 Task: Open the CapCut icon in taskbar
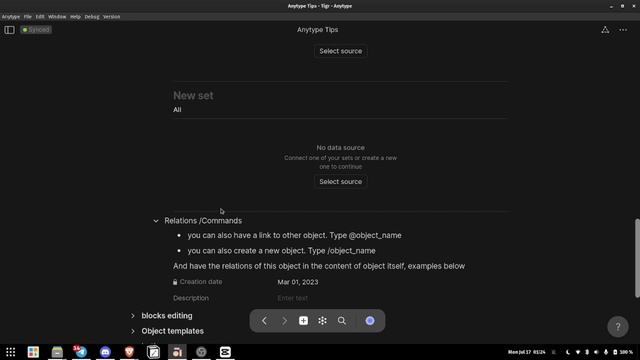(225, 352)
